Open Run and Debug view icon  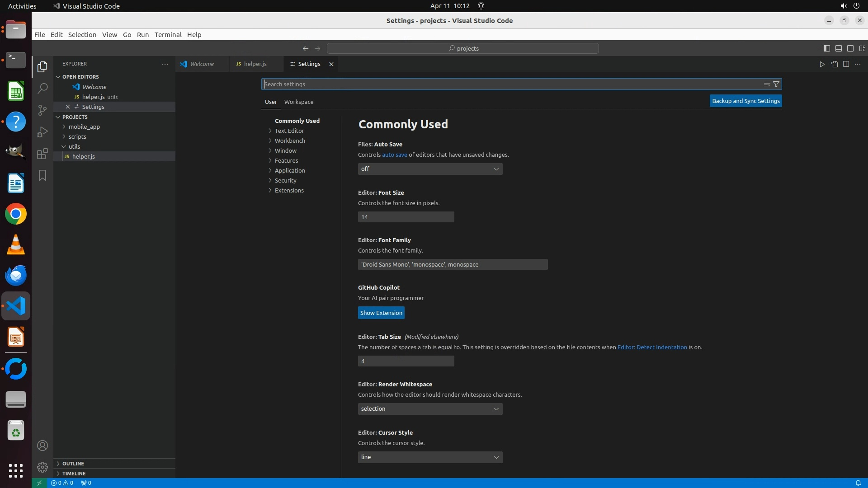point(42,132)
